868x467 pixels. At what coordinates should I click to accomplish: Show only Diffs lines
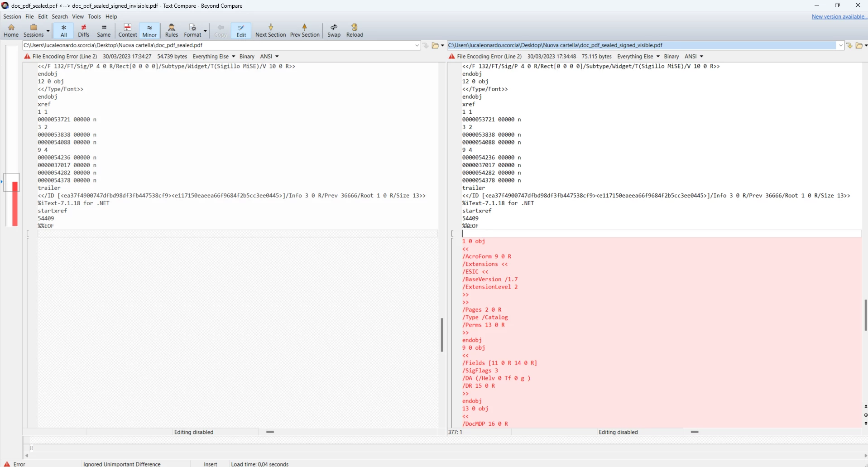(x=84, y=30)
